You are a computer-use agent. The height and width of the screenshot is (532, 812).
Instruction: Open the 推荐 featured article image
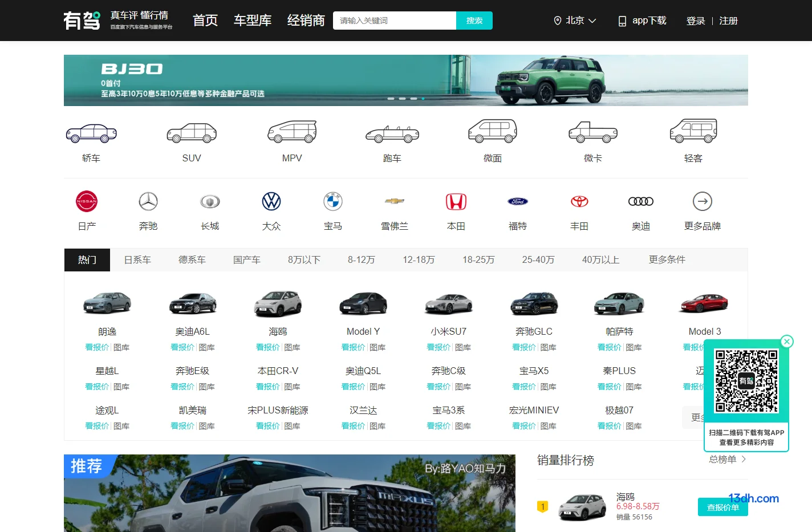[x=290, y=493]
